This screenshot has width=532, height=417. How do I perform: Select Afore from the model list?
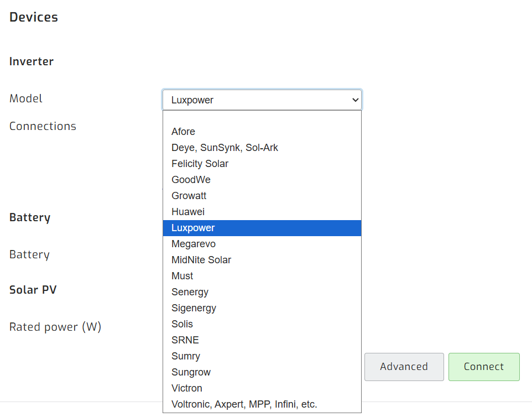click(184, 132)
